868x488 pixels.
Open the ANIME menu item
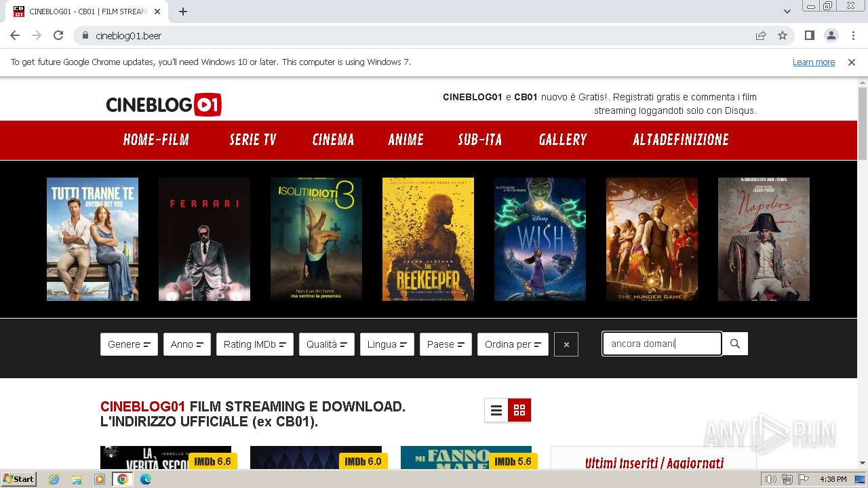click(406, 140)
